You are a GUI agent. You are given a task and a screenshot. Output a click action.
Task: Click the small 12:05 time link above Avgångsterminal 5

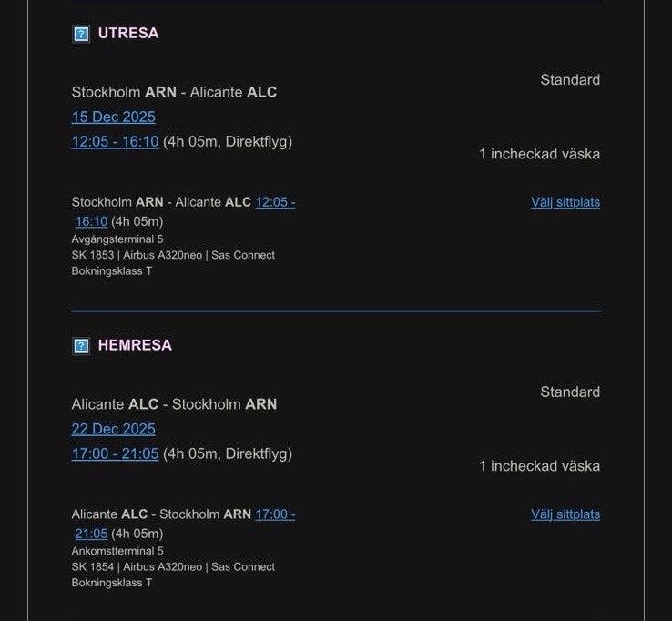point(275,202)
